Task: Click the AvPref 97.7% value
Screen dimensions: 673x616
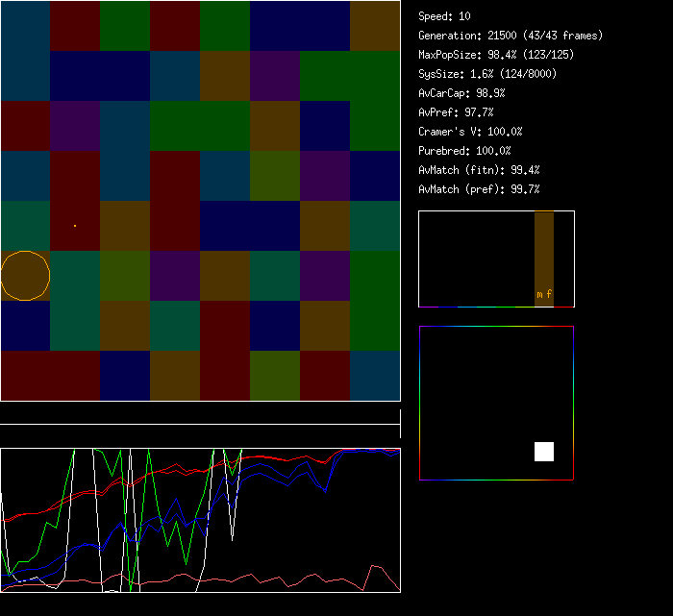Action: (x=456, y=112)
